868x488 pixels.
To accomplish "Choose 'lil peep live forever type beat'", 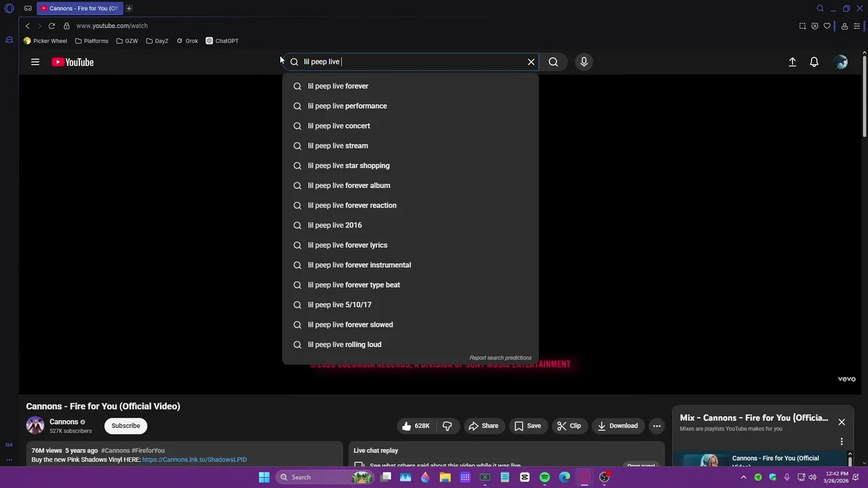I will (x=410, y=285).
